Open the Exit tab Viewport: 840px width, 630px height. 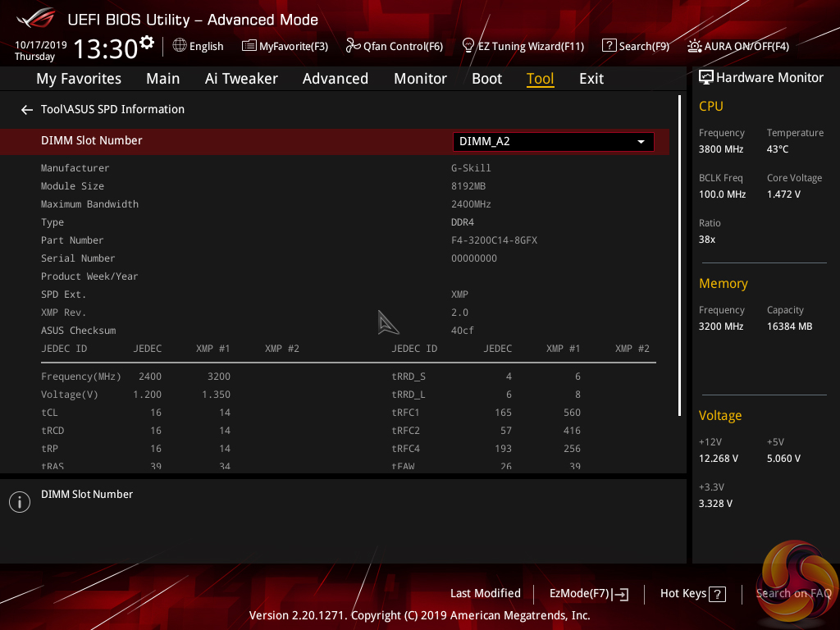pyautogui.click(x=591, y=79)
